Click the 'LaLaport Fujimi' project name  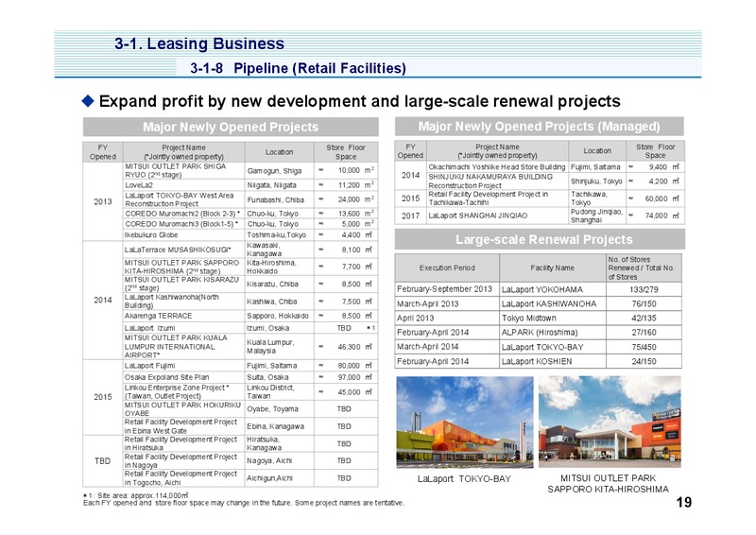pos(150,366)
